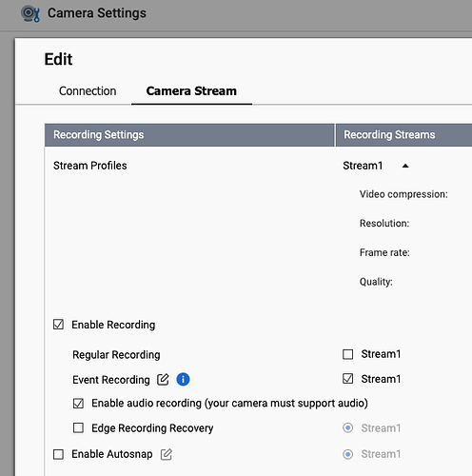Click the Video compression label
This screenshot has height=476, width=472.
(403, 194)
